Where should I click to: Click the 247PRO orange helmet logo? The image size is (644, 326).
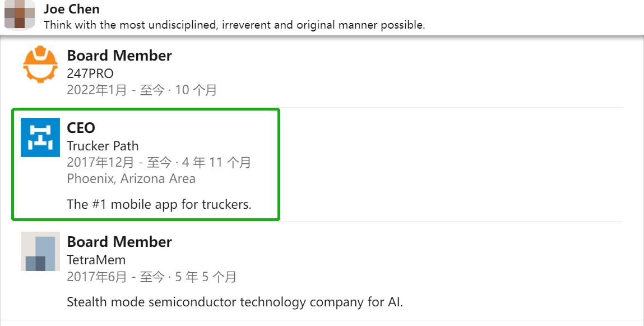pos(40,65)
